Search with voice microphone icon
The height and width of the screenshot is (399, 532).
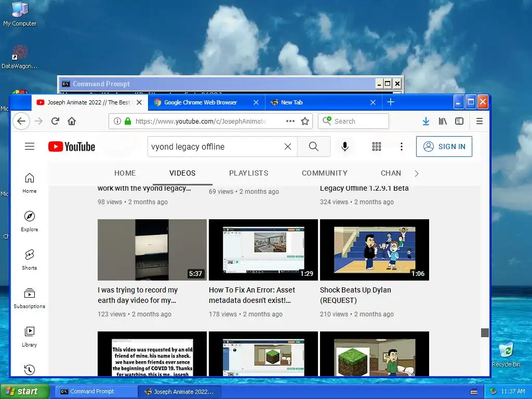[x=345, y=147]
